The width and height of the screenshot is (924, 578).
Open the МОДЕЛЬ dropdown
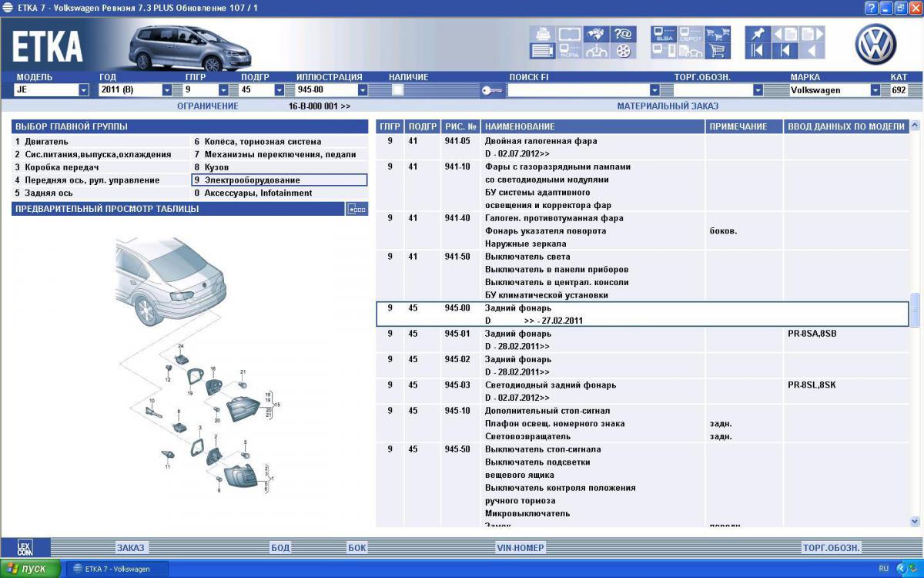pos(84,90)
